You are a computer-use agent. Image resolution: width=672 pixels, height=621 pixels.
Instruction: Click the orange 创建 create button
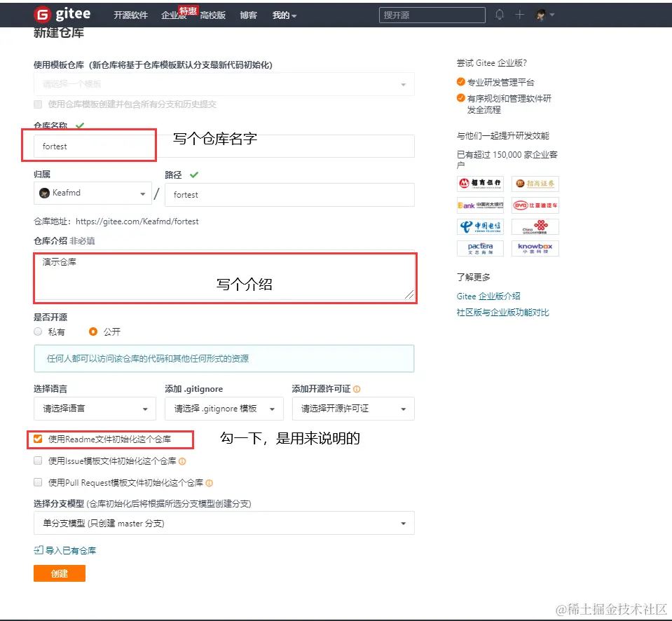coord(59,573)
